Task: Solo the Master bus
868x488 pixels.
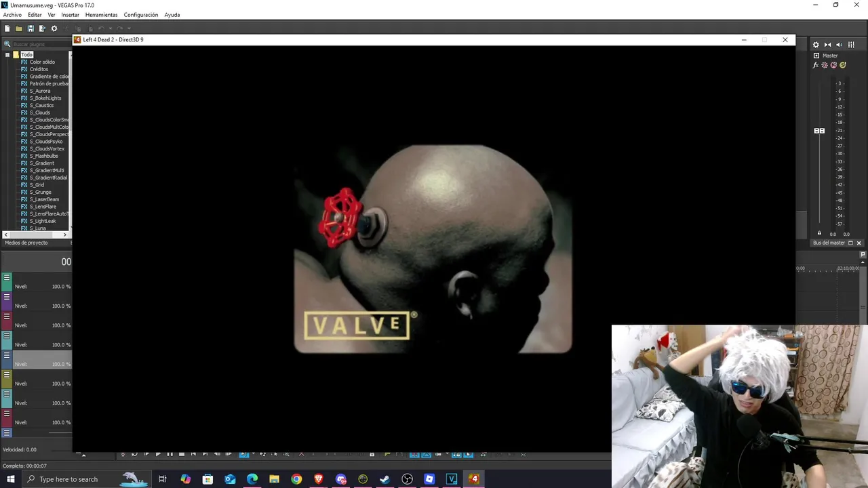Action: pos(843,65)
